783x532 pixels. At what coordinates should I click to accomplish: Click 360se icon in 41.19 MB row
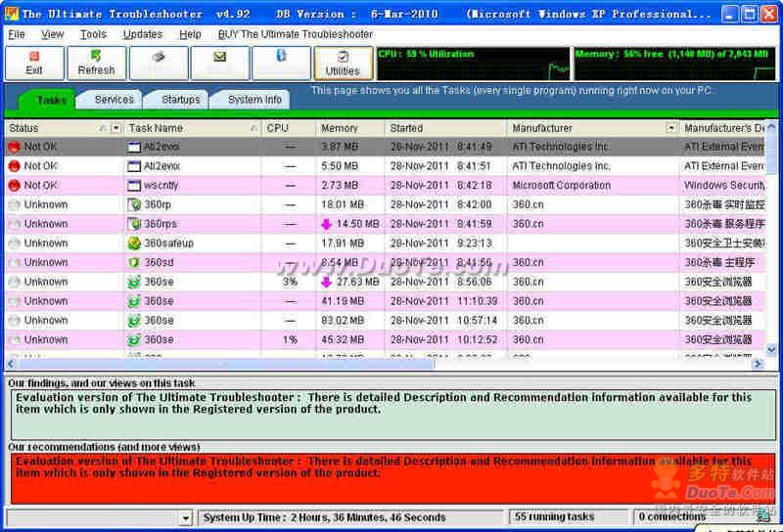[x=134, y=301]
